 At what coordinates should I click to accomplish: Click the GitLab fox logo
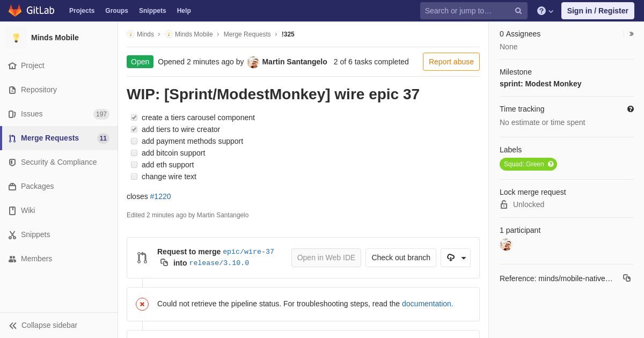tap(15, 11)
